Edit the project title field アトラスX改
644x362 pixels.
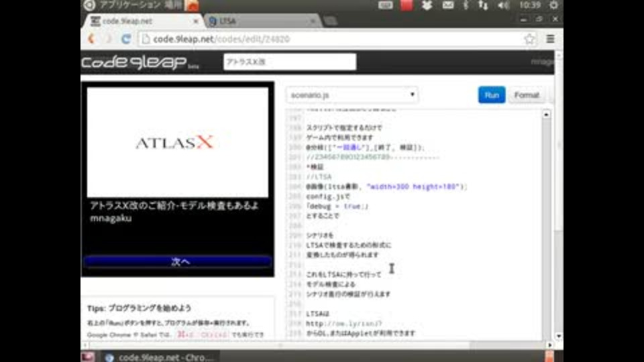(290, 62)
